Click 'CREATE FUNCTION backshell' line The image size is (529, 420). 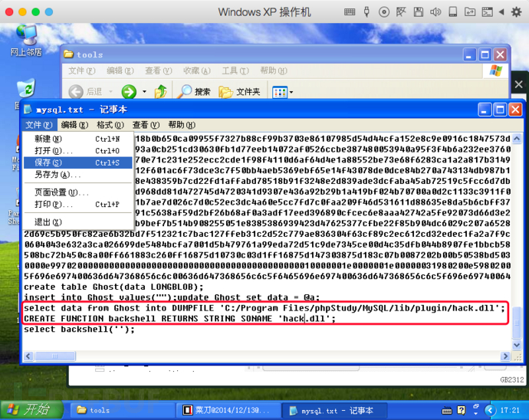pos(180,319)
